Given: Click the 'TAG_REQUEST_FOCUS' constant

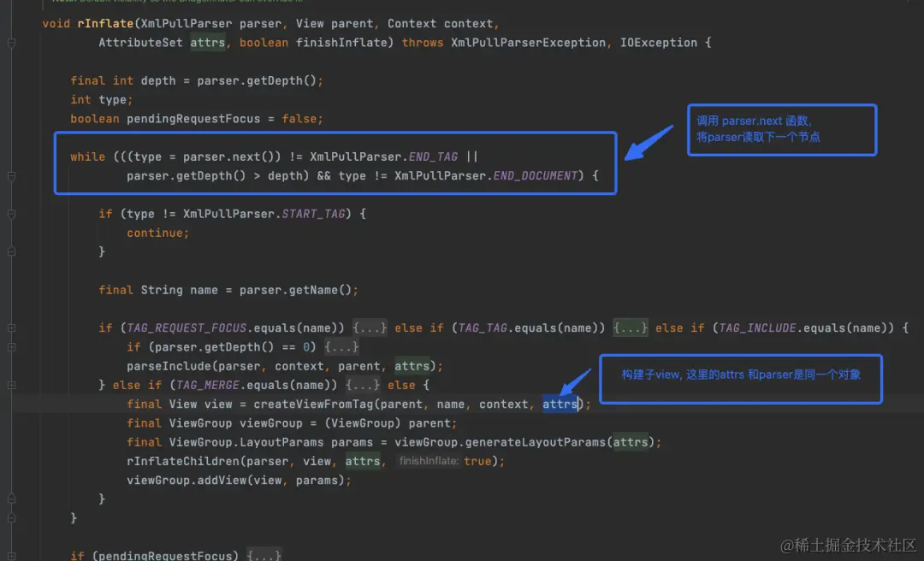Looking at the screenshot, I should click(x=187, y=328).
